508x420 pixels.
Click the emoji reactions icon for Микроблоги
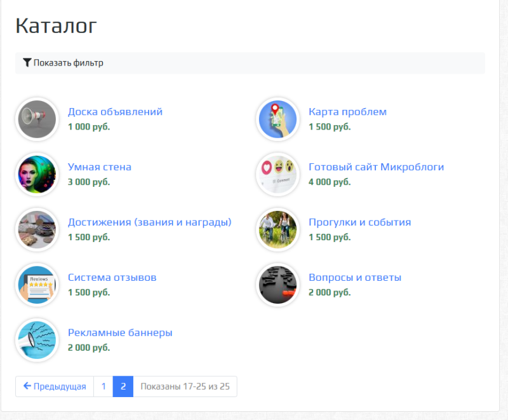pos(277,174)
